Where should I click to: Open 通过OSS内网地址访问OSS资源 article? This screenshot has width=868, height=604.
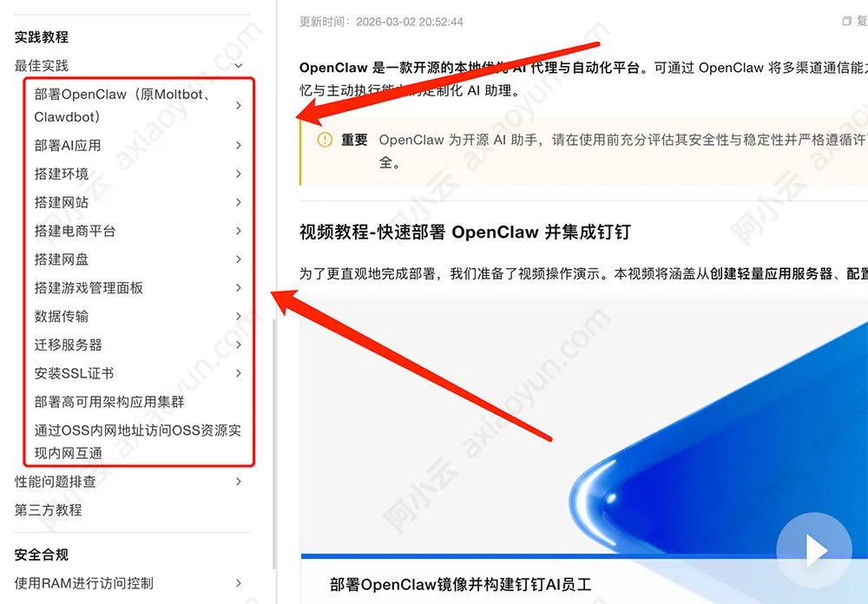[x=137, y=442]
